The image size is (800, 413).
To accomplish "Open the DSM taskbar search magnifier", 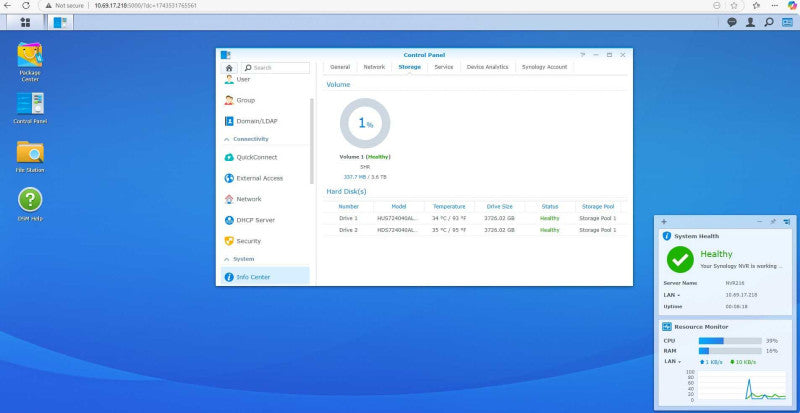I will pos(769,22).
